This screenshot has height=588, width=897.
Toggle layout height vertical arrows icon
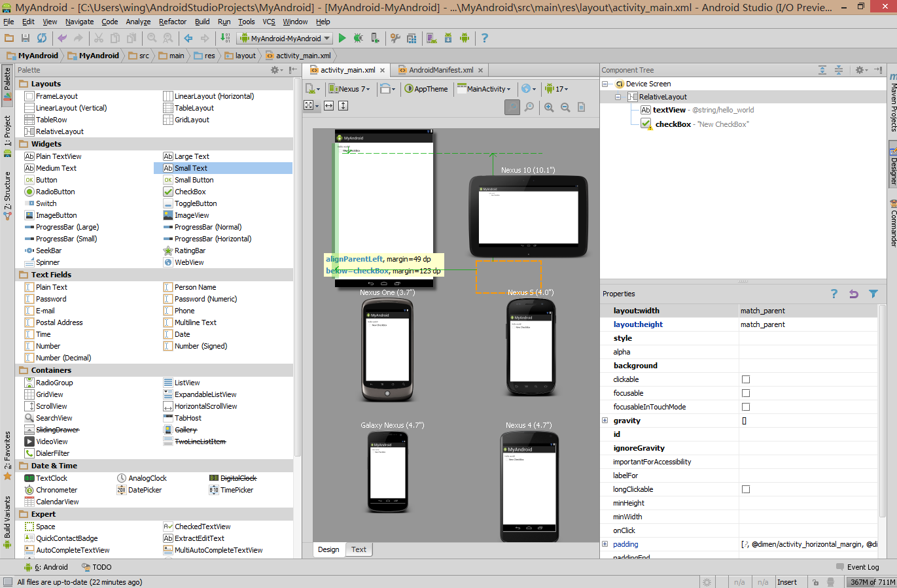pyautogui.click(x=343, y=105)
